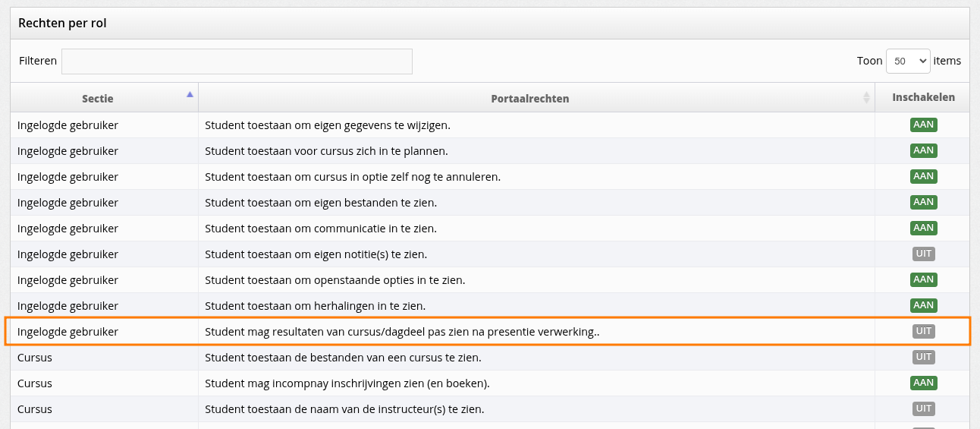Toggle AAN for 'eigen gegevens te wijzigen'
Image resolution: width=980 pixels, height=429 pixels.
point(923,125)
